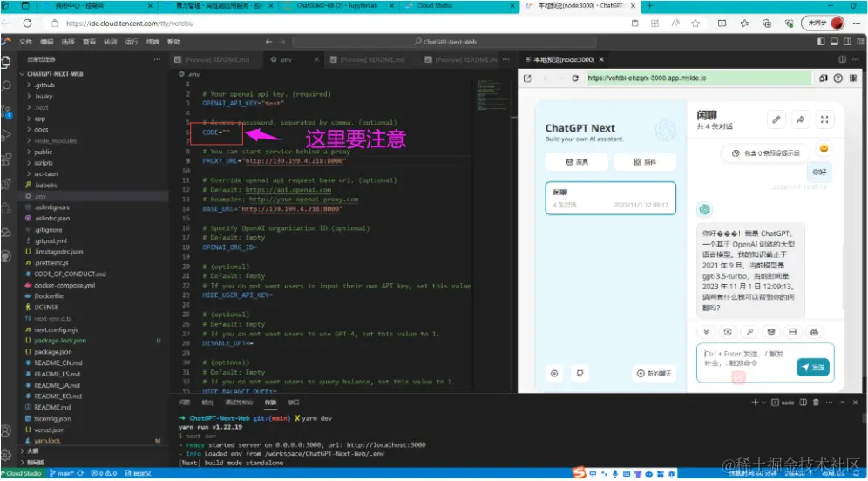Delete the terminal with the trash icon
868x481 pixels.
tap(816, 403)
